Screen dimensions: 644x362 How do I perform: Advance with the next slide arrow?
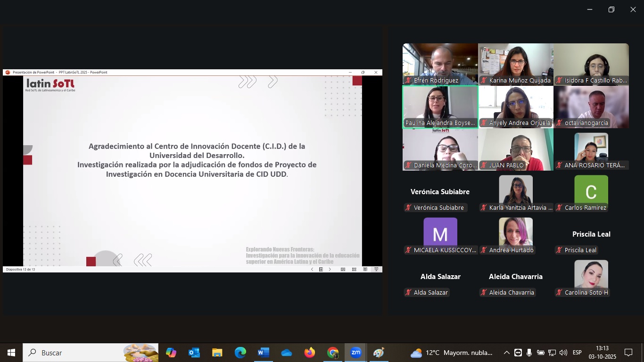[x=330, y=270]
